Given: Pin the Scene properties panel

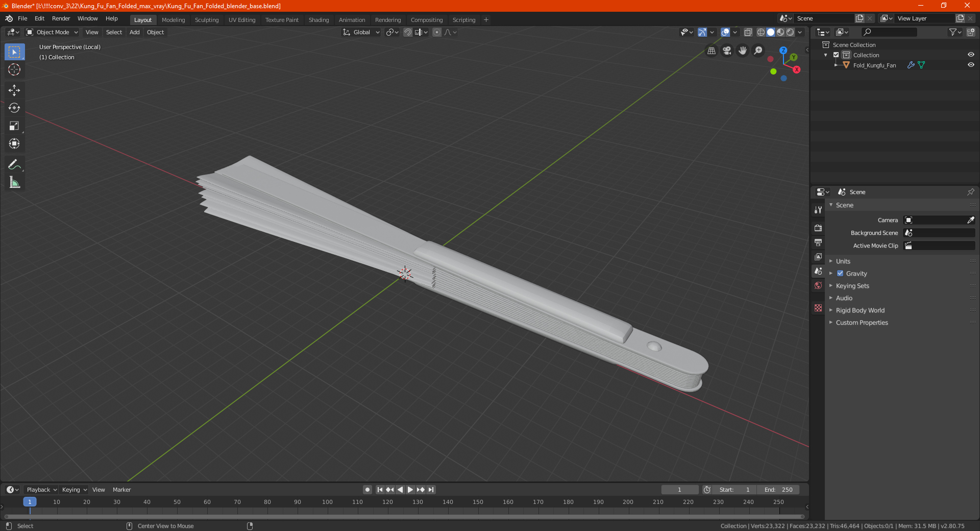Looking at the screenshot, I should click(970, 192).
